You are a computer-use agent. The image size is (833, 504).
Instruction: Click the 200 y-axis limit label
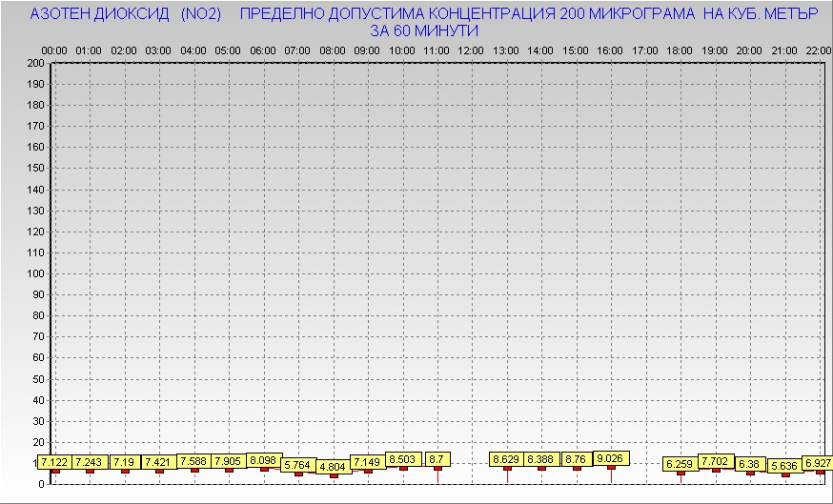35,63
